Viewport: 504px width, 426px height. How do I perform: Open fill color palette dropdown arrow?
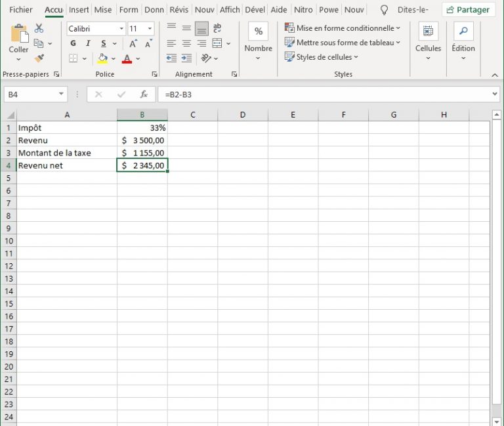[113, 58]
